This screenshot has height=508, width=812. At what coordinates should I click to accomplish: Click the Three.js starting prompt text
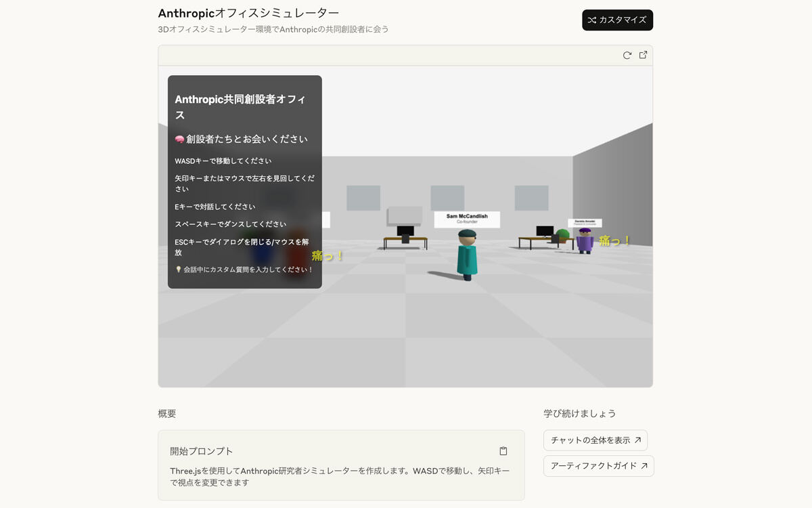[x=340, y=476]
